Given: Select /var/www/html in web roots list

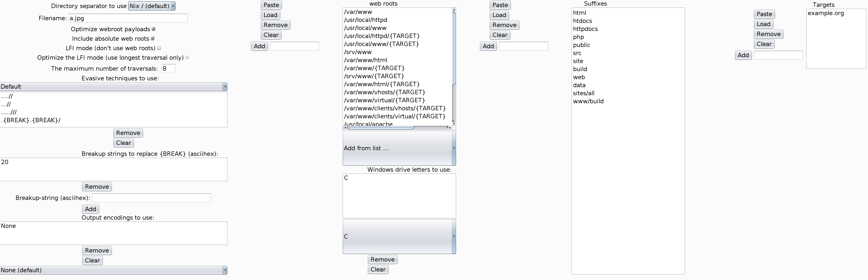Looking at the screenshot, I should (366, 60).
